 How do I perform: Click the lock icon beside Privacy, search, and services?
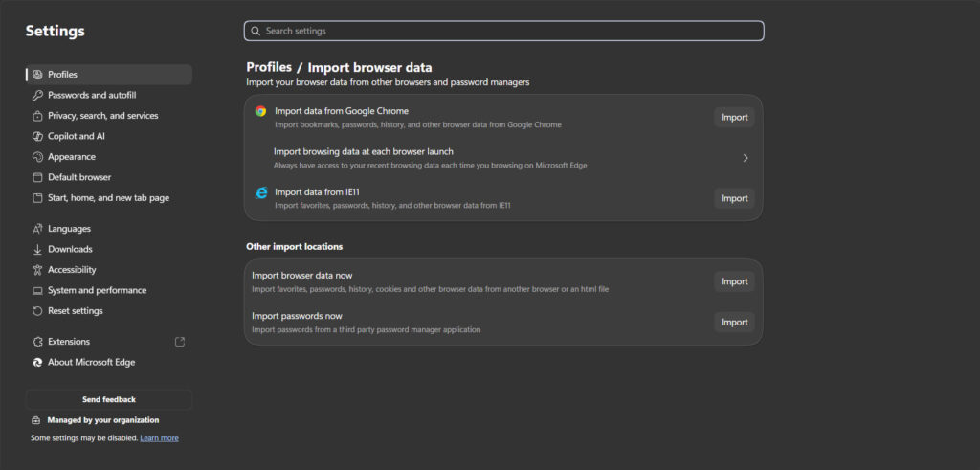tap(37, 116)
